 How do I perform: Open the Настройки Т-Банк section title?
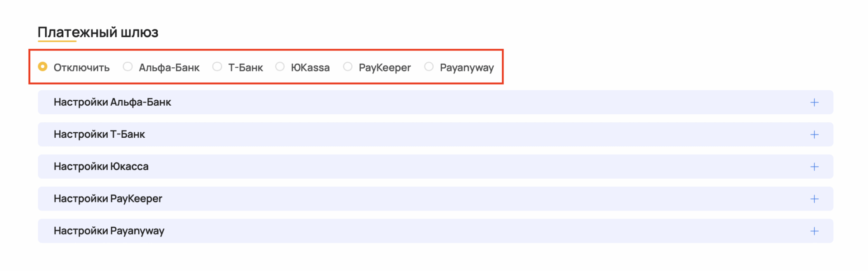(99, 134)
